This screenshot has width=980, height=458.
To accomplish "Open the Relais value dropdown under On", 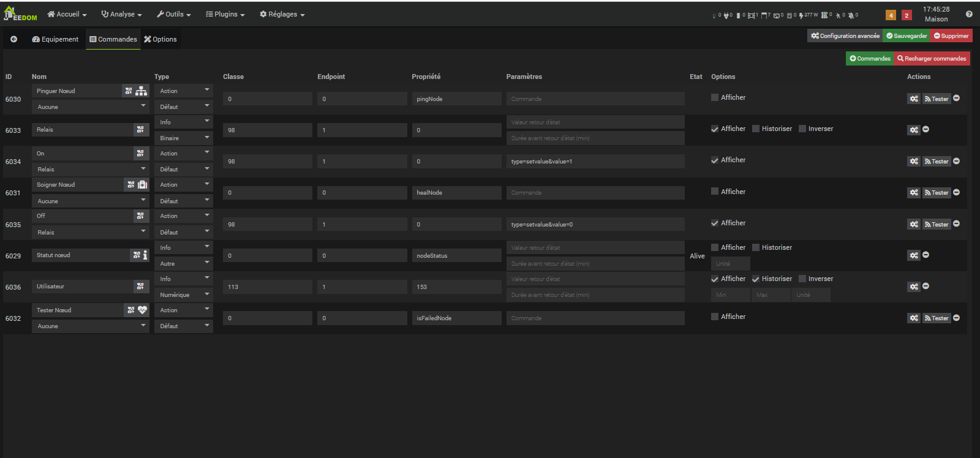I will pyautogui.click(x=91, y=170).
